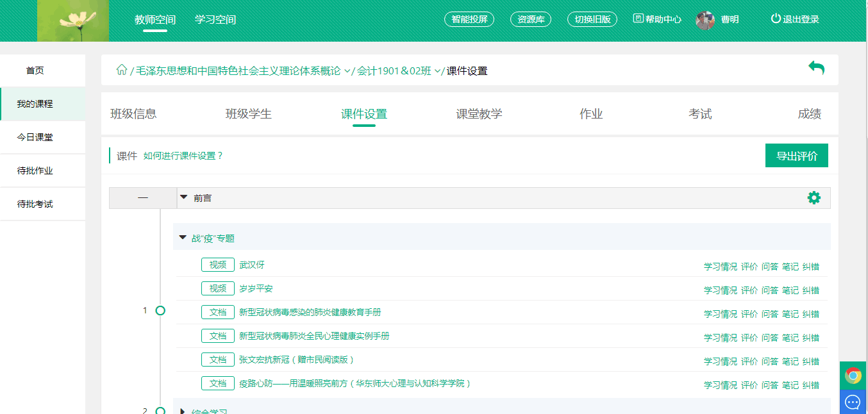
Task: Open the settings gear for 前言
Action: 814,198
